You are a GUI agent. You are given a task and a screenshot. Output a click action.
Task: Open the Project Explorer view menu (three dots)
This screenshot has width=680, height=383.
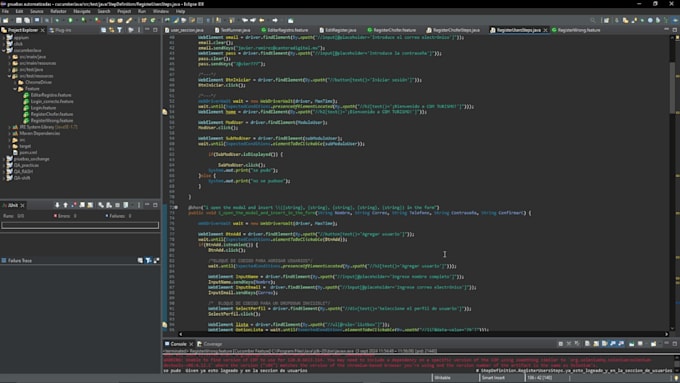[139, 30]
